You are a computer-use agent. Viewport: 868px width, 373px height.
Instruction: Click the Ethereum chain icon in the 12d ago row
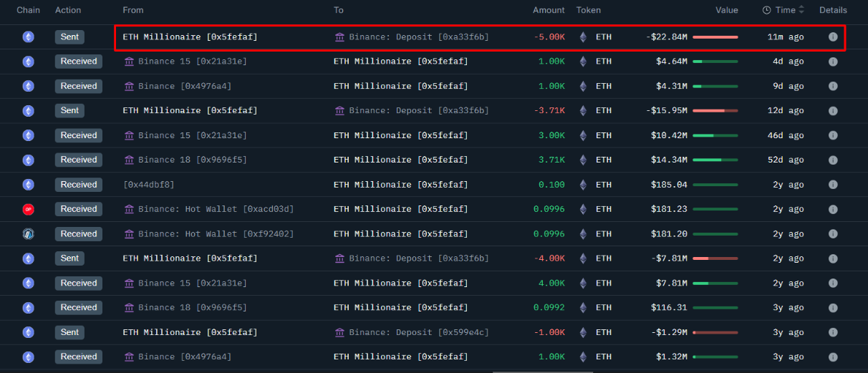pos(29,111)
